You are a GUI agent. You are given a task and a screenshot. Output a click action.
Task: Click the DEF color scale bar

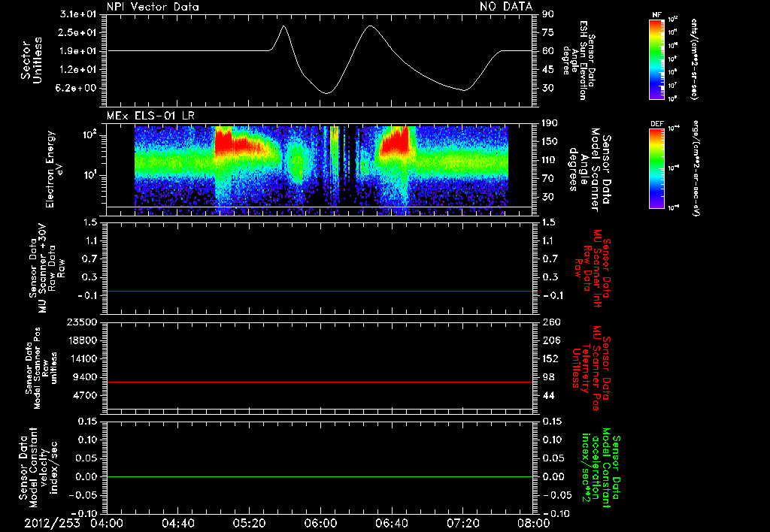pyautogui.click(x=657, y=169)
